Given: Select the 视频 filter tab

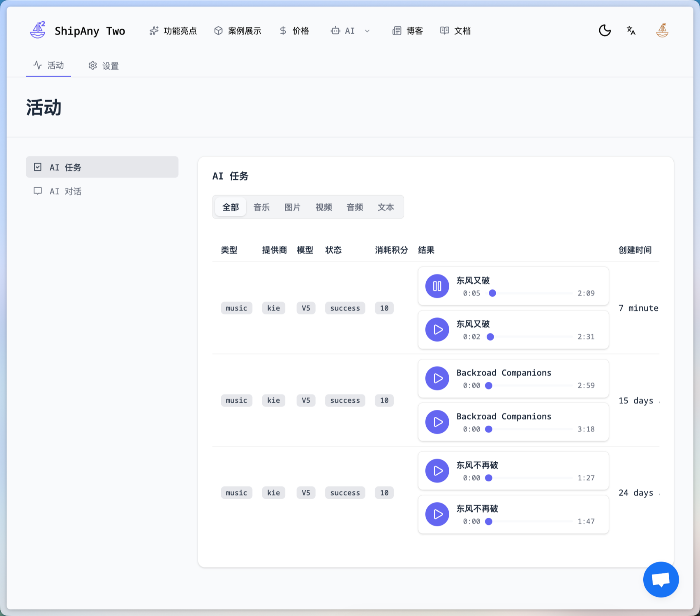Looking at the screenshot, I should point(323,207).
